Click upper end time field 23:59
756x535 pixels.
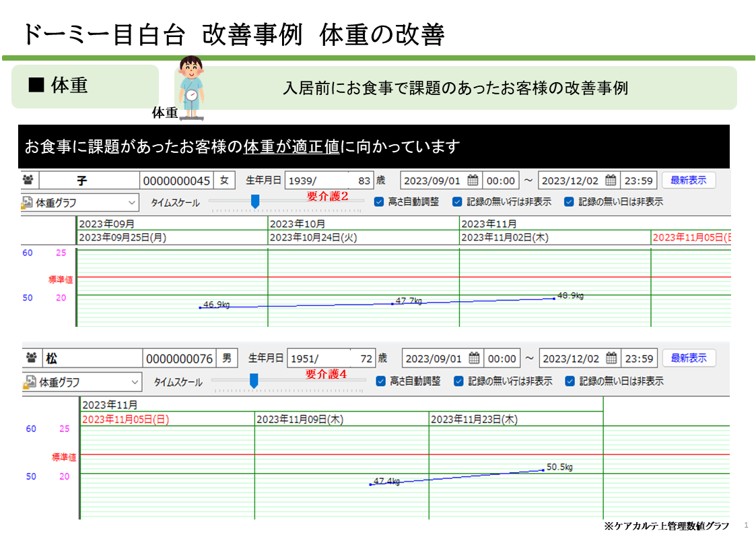[638, 181]
